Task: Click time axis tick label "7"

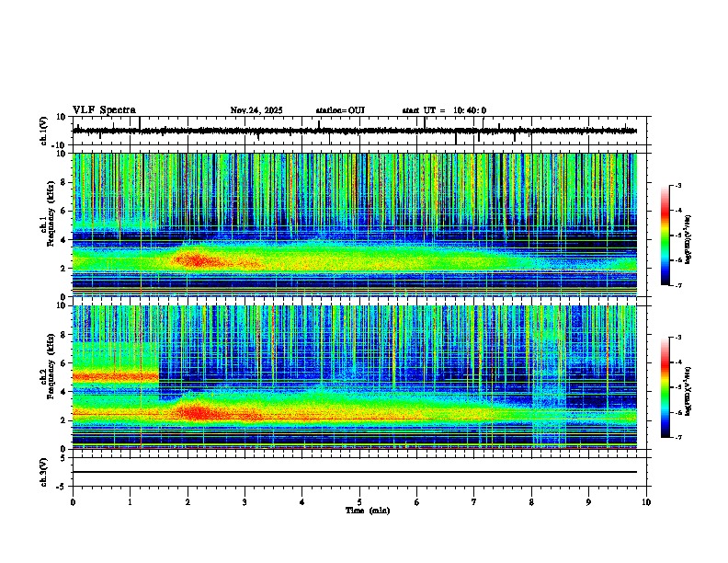Action: 474,502
